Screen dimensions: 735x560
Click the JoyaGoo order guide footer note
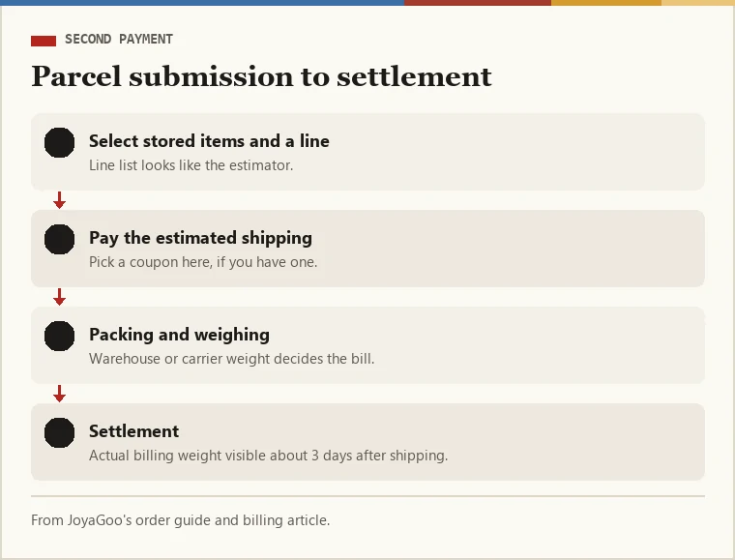pos(181,520)
